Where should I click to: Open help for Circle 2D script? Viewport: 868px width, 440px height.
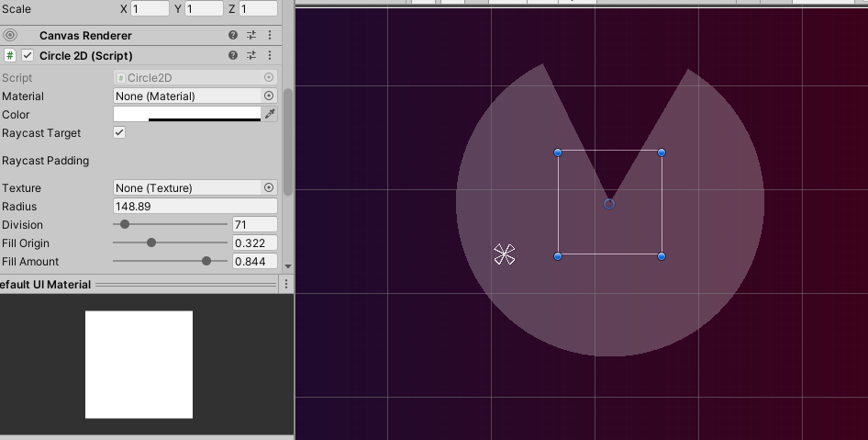(233, 56)
